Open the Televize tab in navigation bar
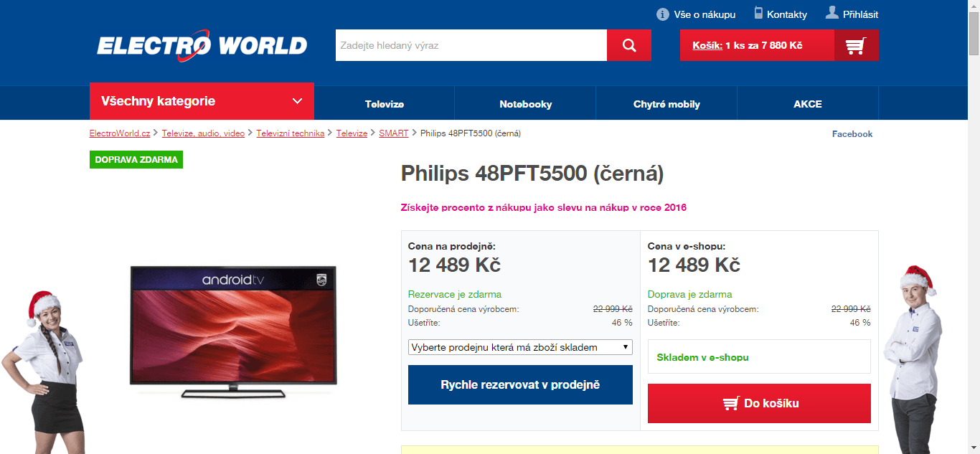 click(385, 104)
